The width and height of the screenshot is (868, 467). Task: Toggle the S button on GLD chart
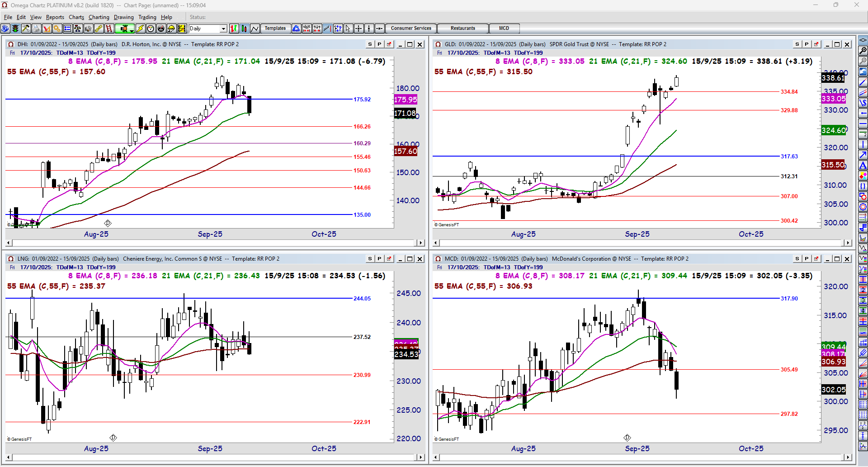coord(797,44)
